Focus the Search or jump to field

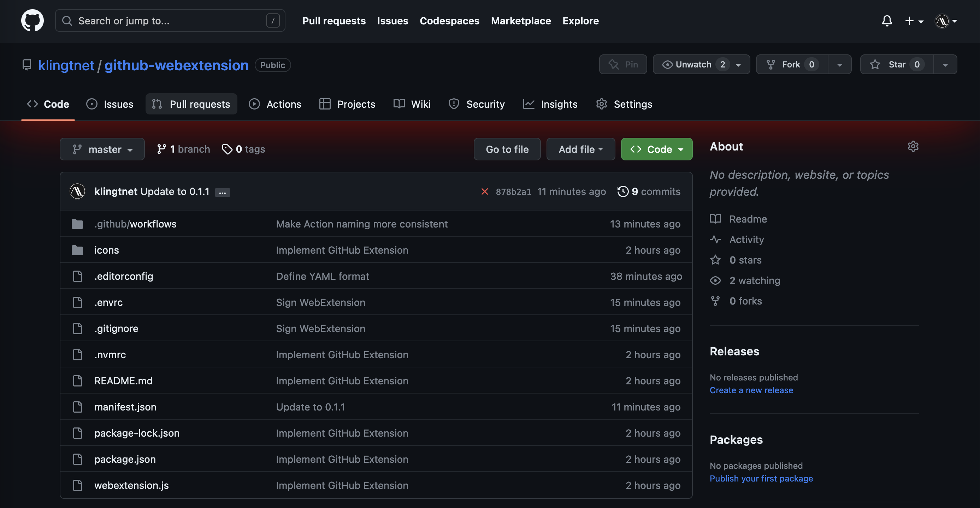[x=170, y=20]
